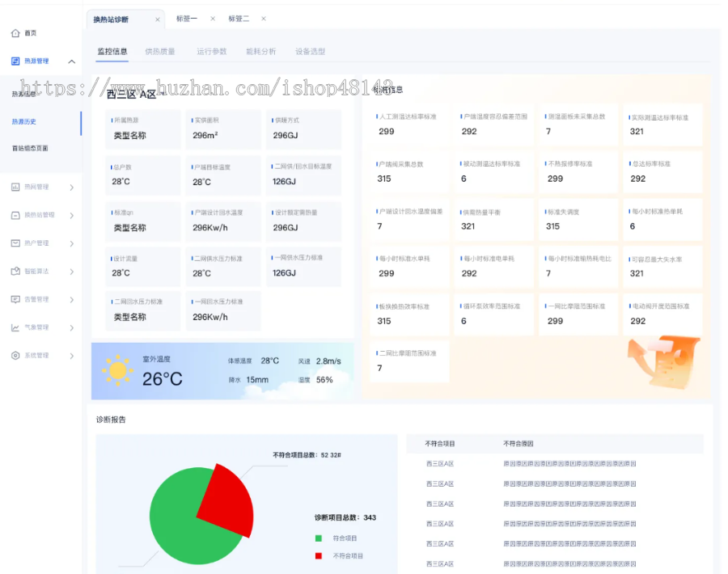Click the red pie chart slice
The width and height of the screenshot is (728, 574).
pos(230,504)
